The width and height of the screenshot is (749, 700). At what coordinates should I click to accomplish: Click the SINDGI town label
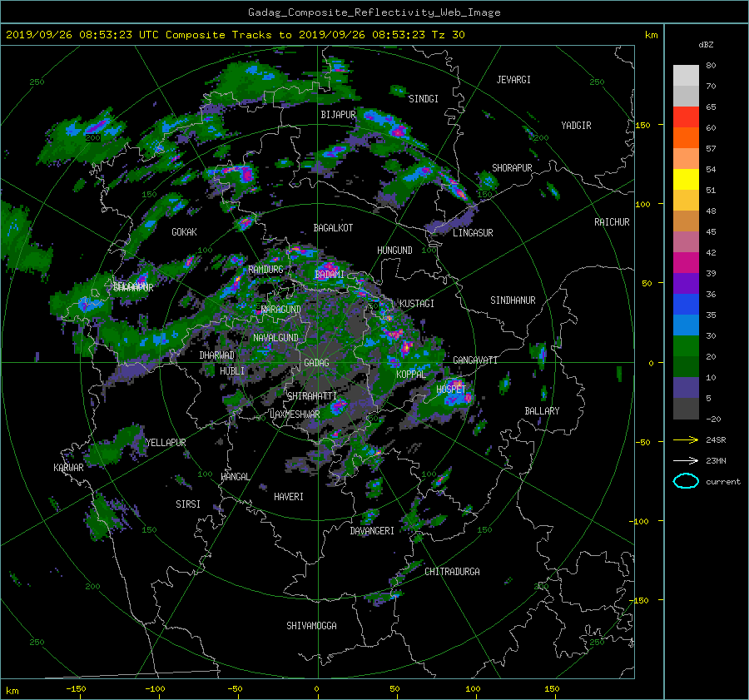pos(424,99)
